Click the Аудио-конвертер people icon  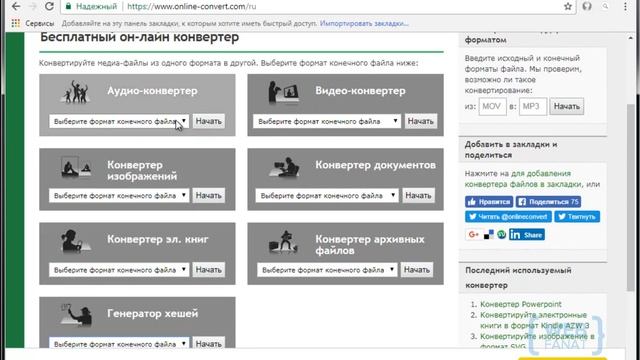75,91
